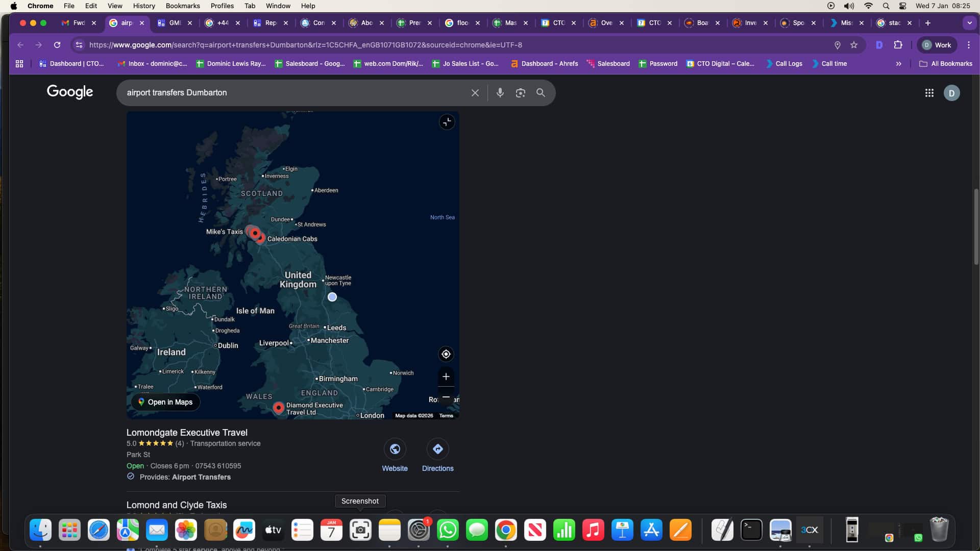Zoom in on the map
Screen dimensions: 980x551
tap(446, 377)
